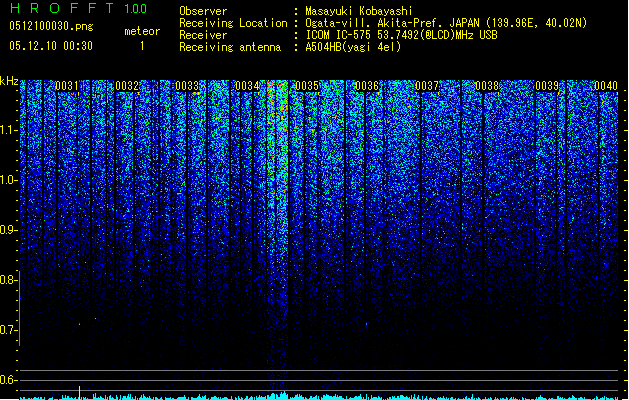The width and height of the screenshot is (629, 400).
Task: Click the A504HB(yagi 4el) antenna text
Action: point(353,47)
